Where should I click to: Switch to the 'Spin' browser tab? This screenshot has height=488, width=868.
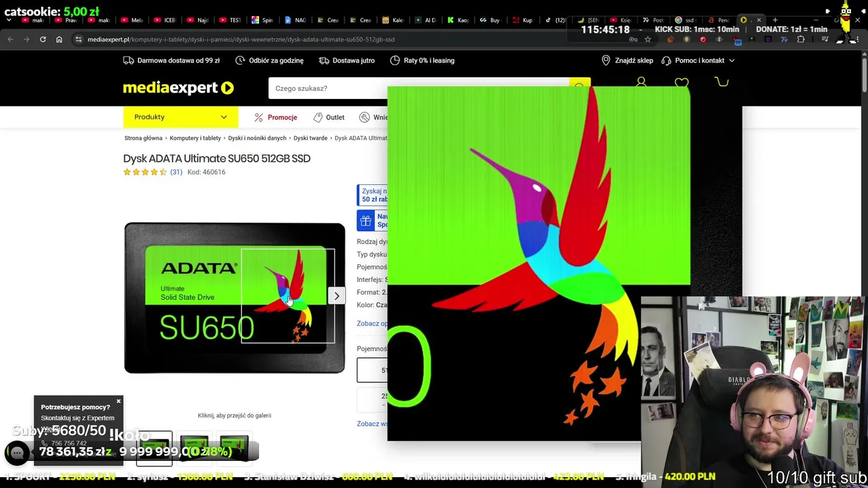(x=262, y=20)
